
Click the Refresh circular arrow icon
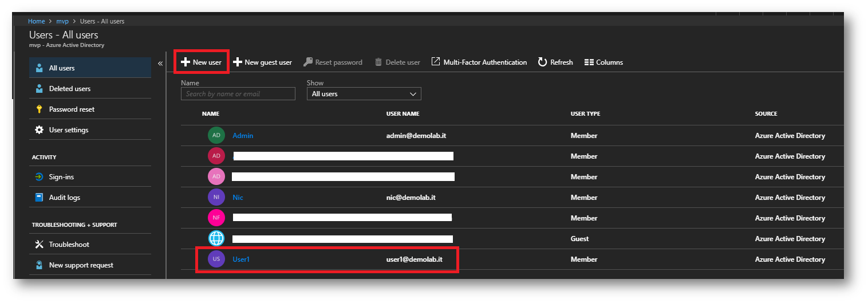click(x=542, y=62)
